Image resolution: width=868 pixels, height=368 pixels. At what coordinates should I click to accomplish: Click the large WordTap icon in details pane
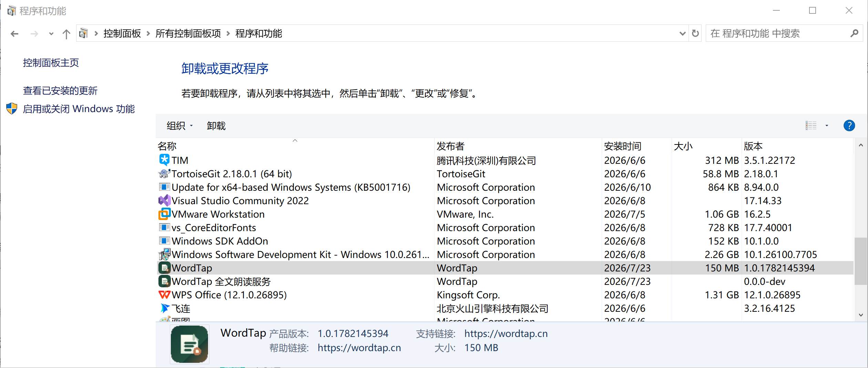[189, 344]
